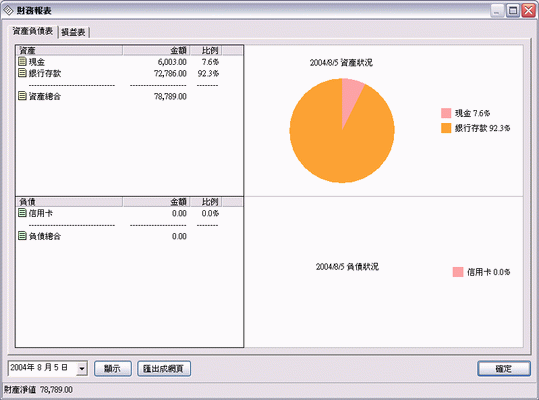Click the 負債總合 row icon
Screen dimensions: 539x400
coord(22,236)
